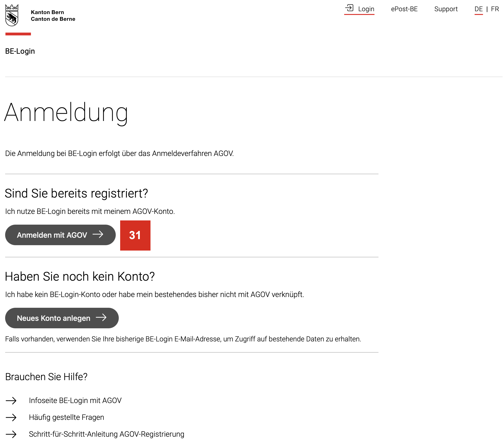Click the Neues Konto anlegen button

(x=62, y=318)
